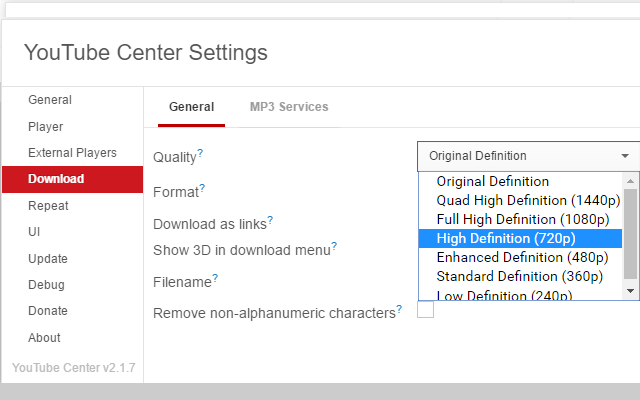Open the External Players settings section
The width and height of the screenshot is (640, 400).
[x=72, y=153]
